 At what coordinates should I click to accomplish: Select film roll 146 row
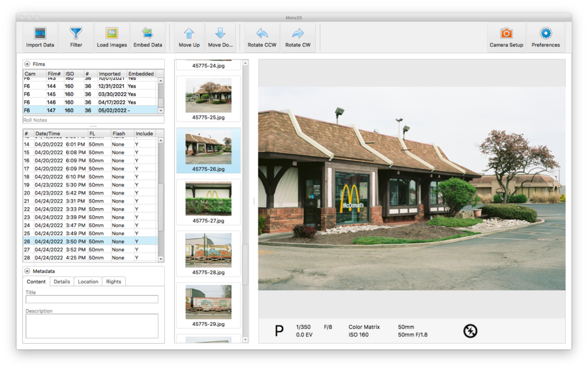90,102
